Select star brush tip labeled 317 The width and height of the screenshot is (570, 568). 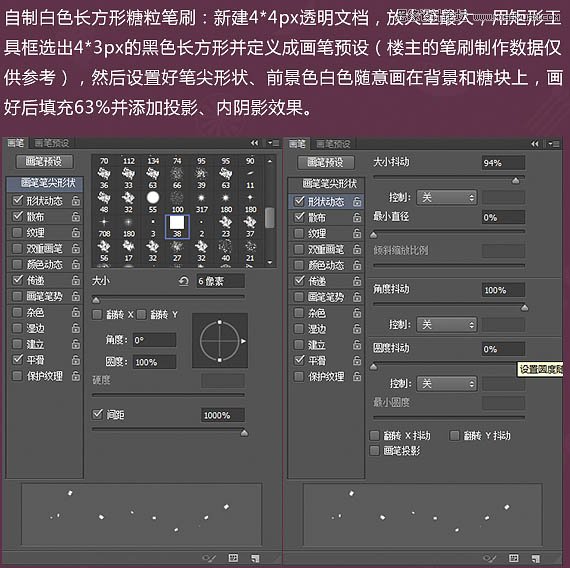[201, 202]
